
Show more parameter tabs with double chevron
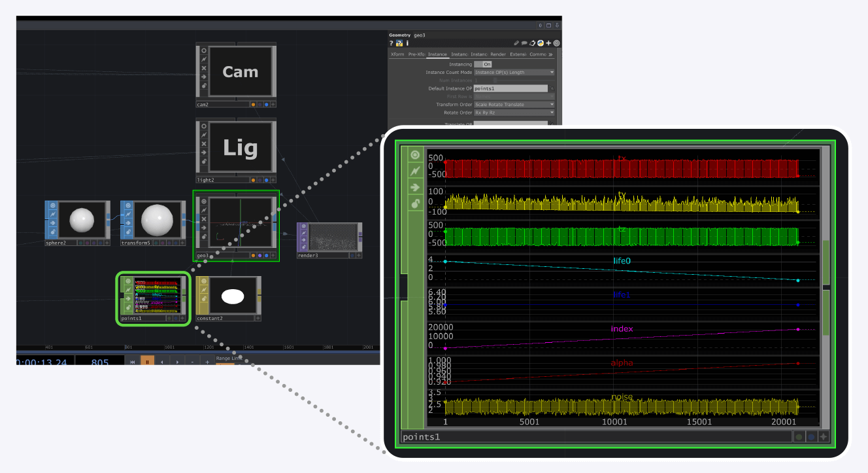point(550,54)
